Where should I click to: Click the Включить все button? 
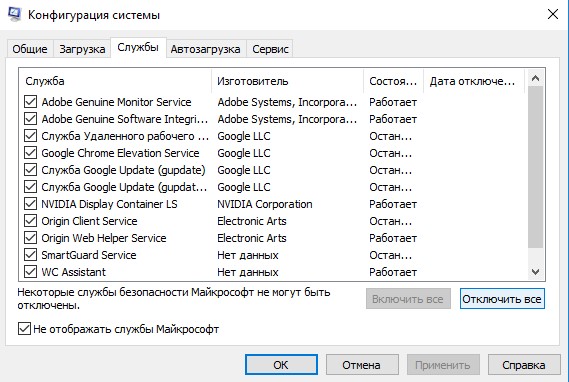(408, 299)
